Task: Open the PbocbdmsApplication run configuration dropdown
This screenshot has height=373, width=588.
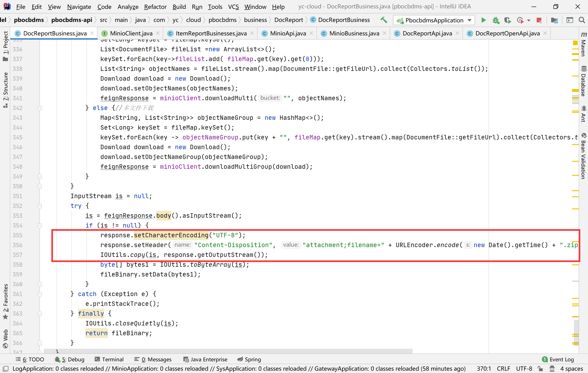Action: [434, 20]
